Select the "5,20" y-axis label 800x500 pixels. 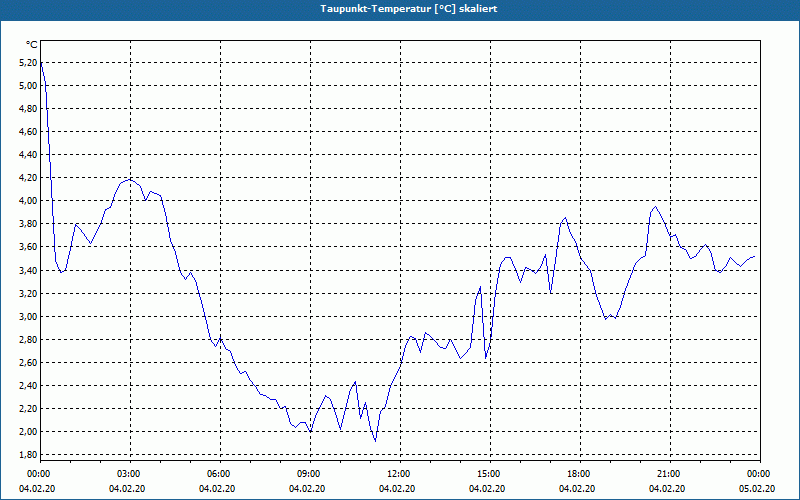point(29,63)
